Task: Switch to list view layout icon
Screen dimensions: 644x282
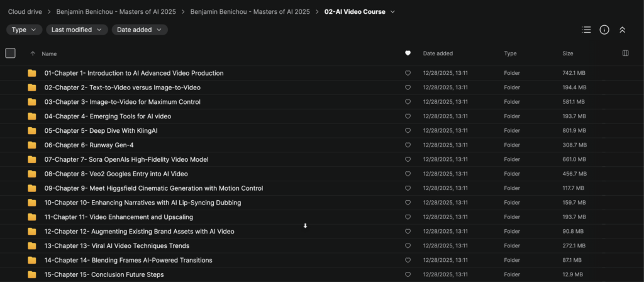Action: tap(586, 30)
